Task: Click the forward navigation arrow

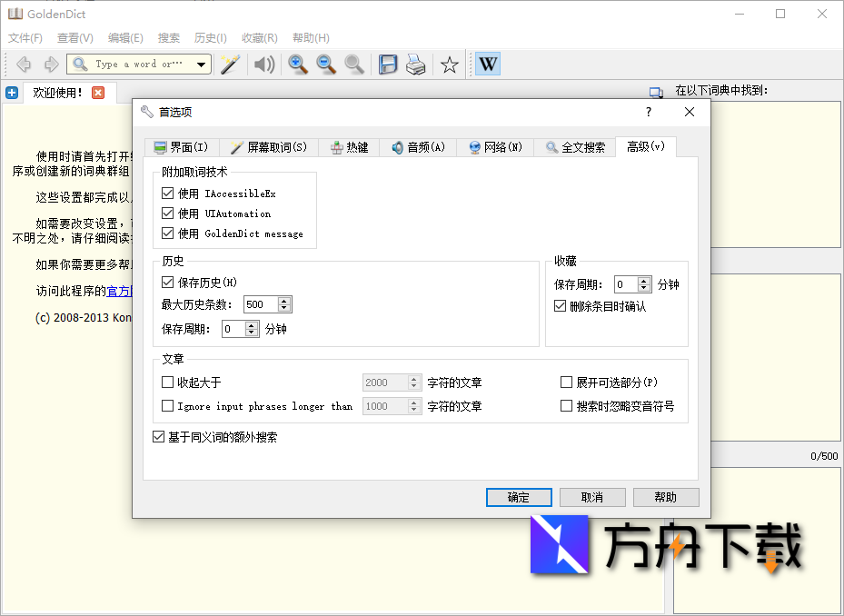Action: (51, 64)
